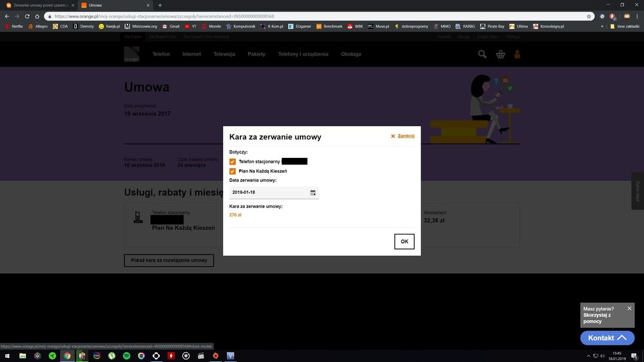Open the Telewizja menu

pyautogui.click(x=224, y=54)
